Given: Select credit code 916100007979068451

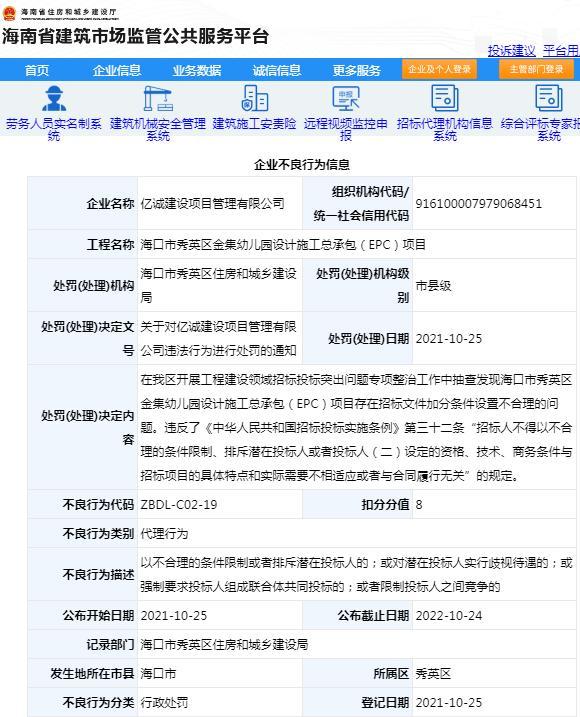Looking at the screenshot, I should click(x=478, y=203).
